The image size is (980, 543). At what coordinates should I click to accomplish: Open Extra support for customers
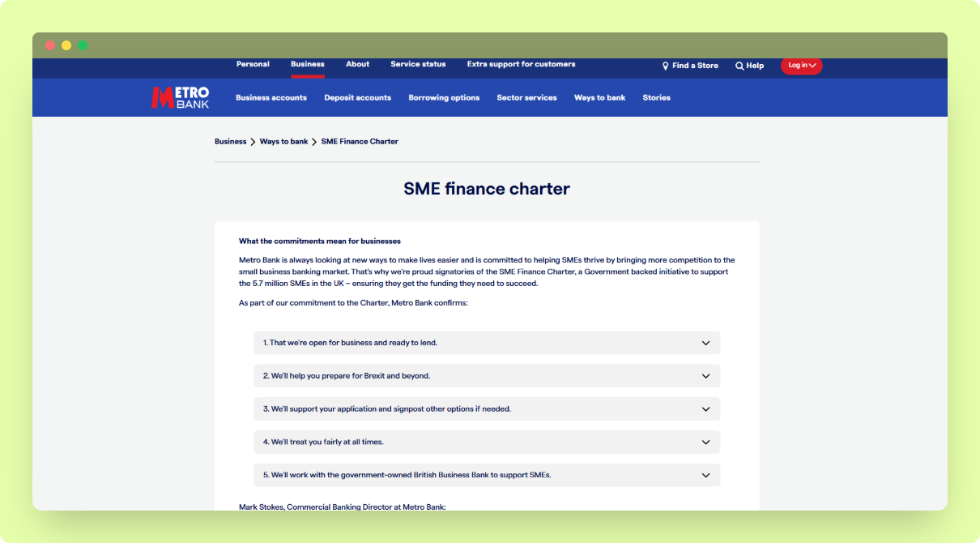pos(521,64)
